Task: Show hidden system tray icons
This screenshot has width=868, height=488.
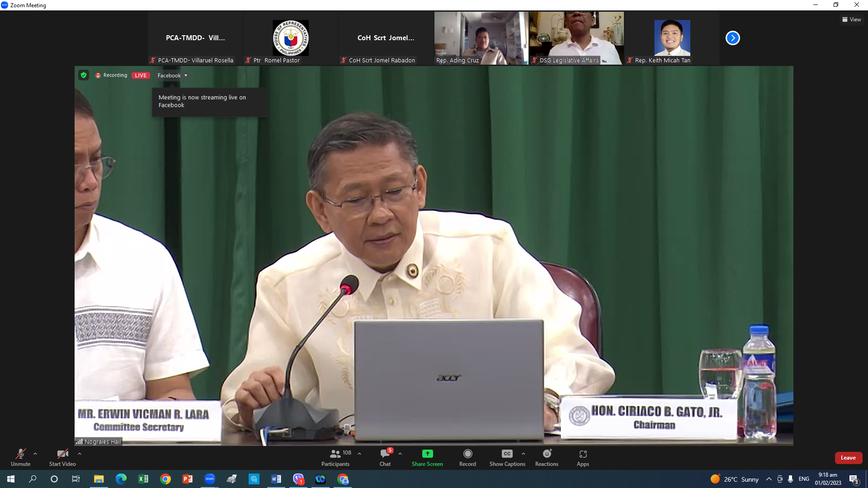Action: [x=769, y=479]
